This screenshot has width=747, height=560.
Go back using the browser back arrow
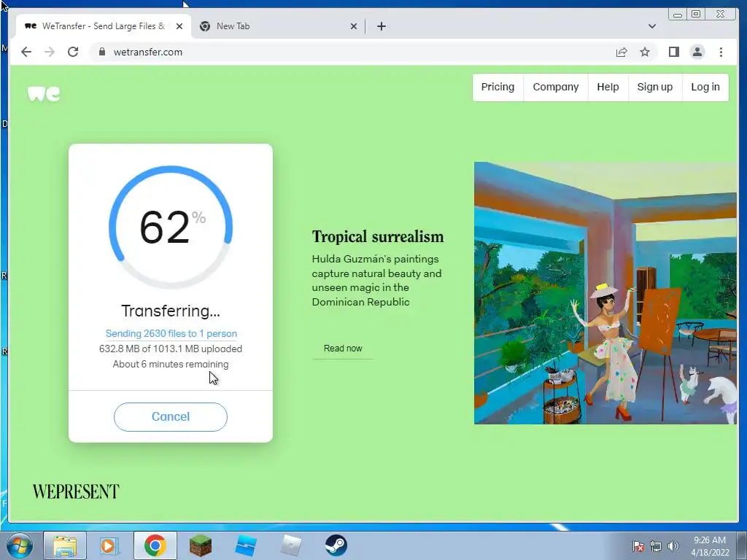(26, 52)
